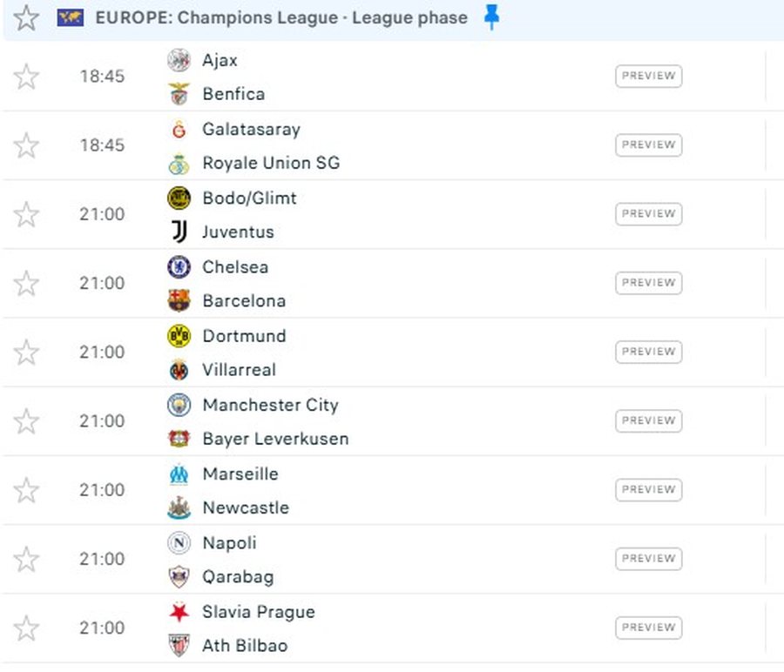Click the Manchester City crest
Viewport: 784px width, 672px height.
179,405
